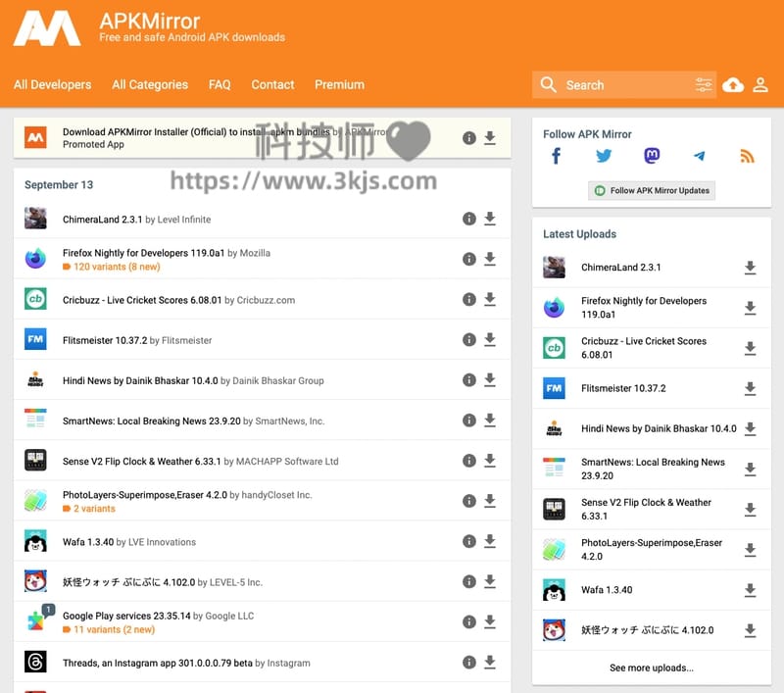Open the LEVEL-5 Inc. developer link
This screenshot has width=784, height=693.
236,582
